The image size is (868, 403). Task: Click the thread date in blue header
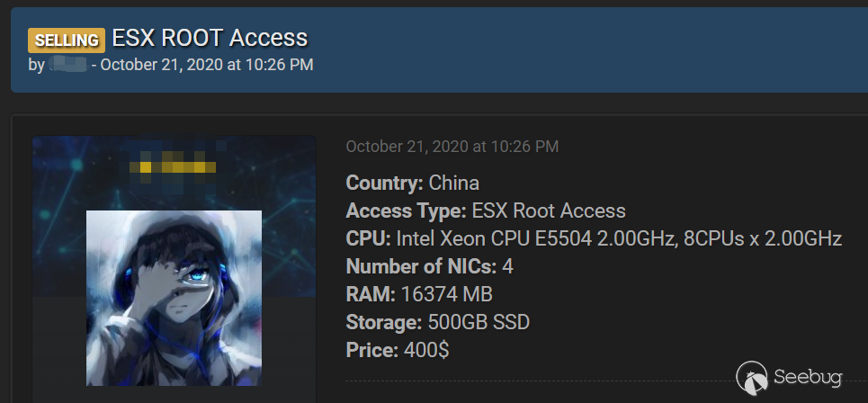[207, 65]
